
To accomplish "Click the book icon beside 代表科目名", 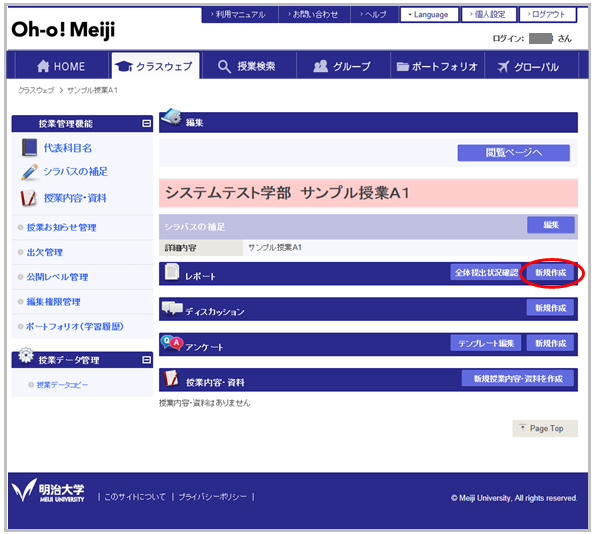I will (x=29, y=147).
